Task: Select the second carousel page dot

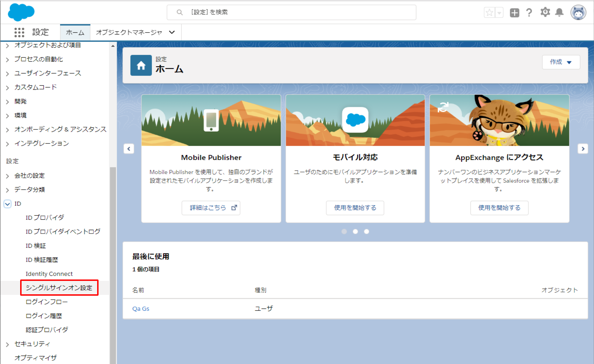Action: point(355,231)
